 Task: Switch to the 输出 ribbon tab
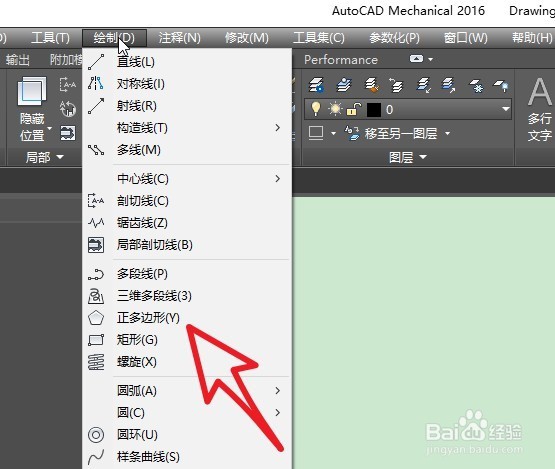point(18,60)
